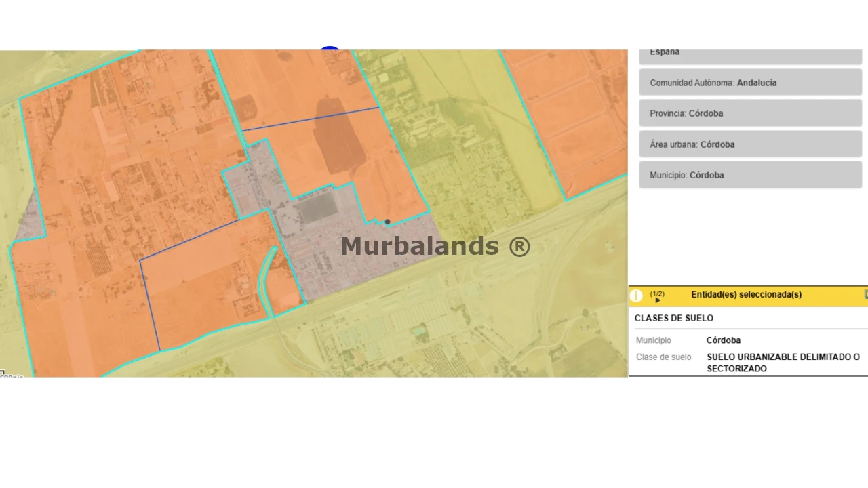This screenshot has width=868, height=488.
Task: Click SUELO URBANIZABLE DELIMITADO O SECTORIZADO value
Action: pos(783,363)
